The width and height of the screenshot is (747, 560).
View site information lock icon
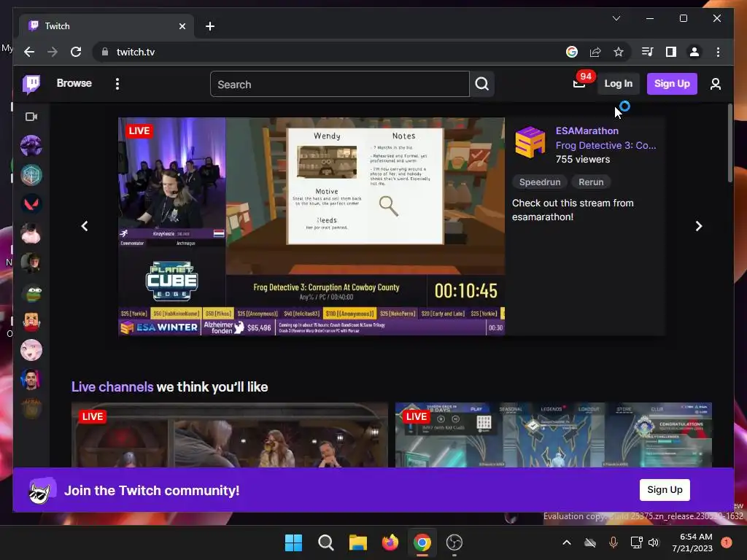pyautogui.click(x=105, y=52)
